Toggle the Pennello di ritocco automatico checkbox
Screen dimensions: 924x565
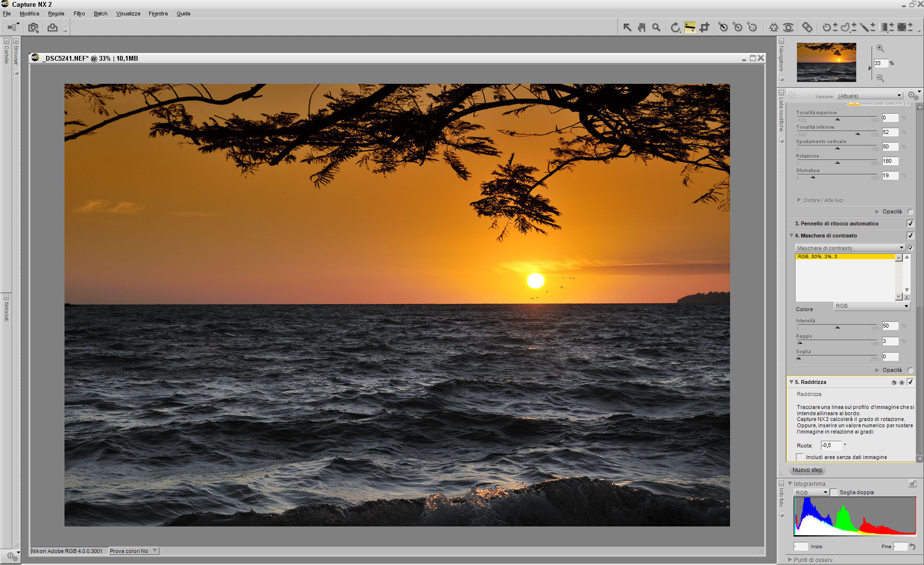pyautogui.click(x=910, y=223)
